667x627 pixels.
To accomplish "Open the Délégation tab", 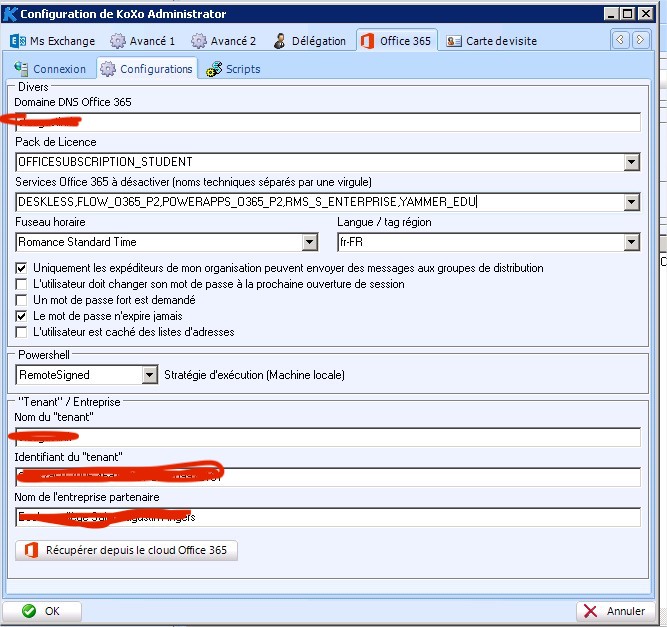I will [x=310, y=41].
